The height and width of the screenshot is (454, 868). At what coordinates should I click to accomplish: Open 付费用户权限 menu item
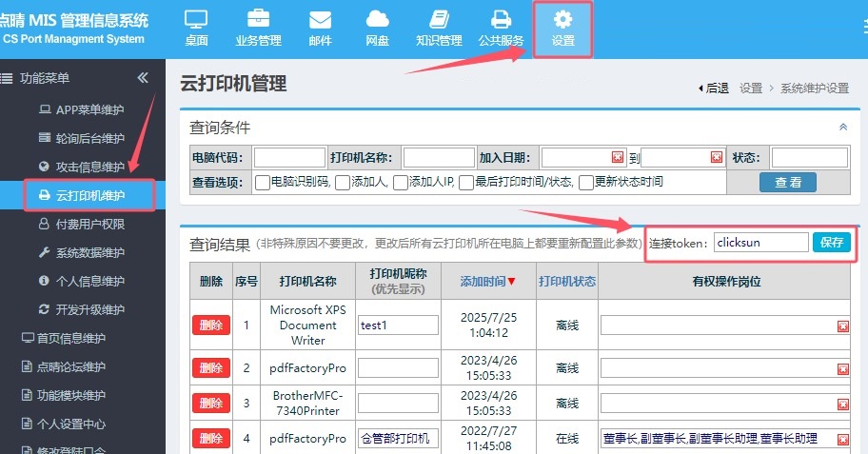[89, 225]
